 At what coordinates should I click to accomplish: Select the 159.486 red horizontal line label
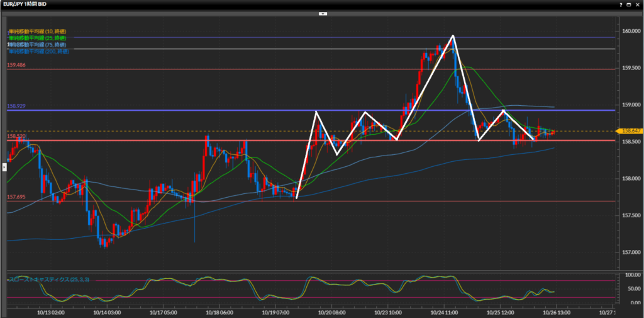pos(17,65)
